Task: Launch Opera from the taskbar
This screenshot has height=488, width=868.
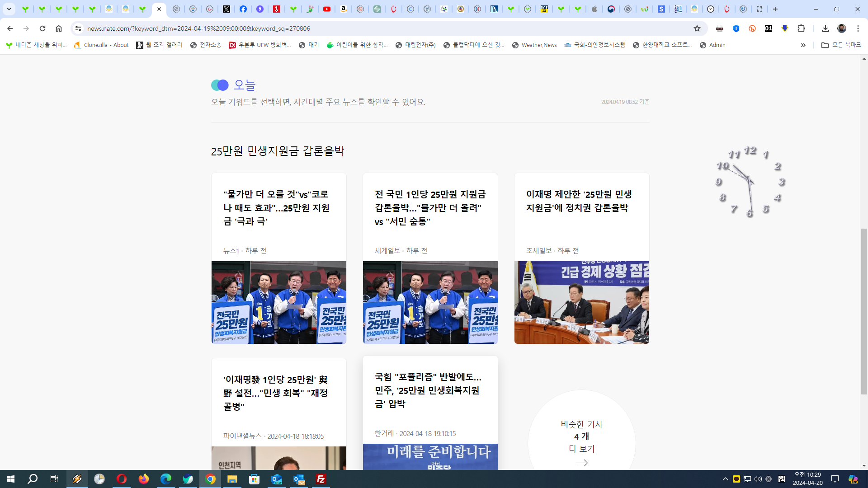Action: (122, 479)
